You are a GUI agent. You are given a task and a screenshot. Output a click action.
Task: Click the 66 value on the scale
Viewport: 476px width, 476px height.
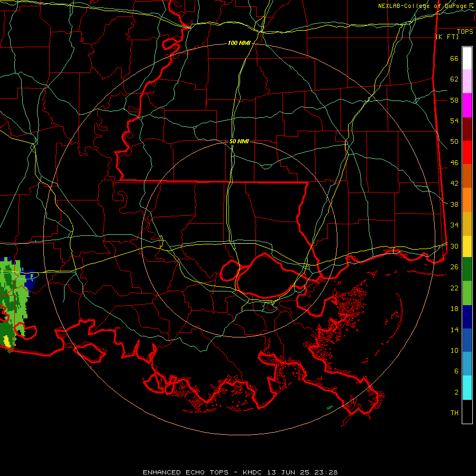454,58
